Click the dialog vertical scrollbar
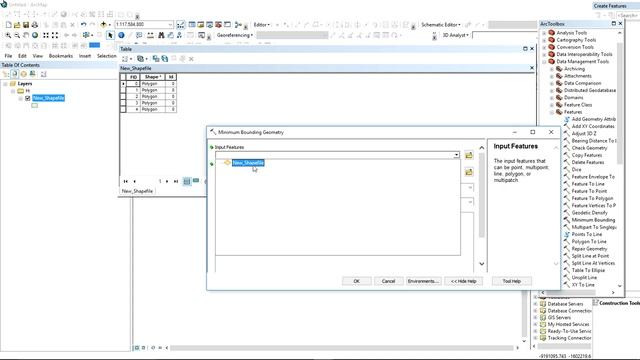640x360 pixels. pos(482,196)
